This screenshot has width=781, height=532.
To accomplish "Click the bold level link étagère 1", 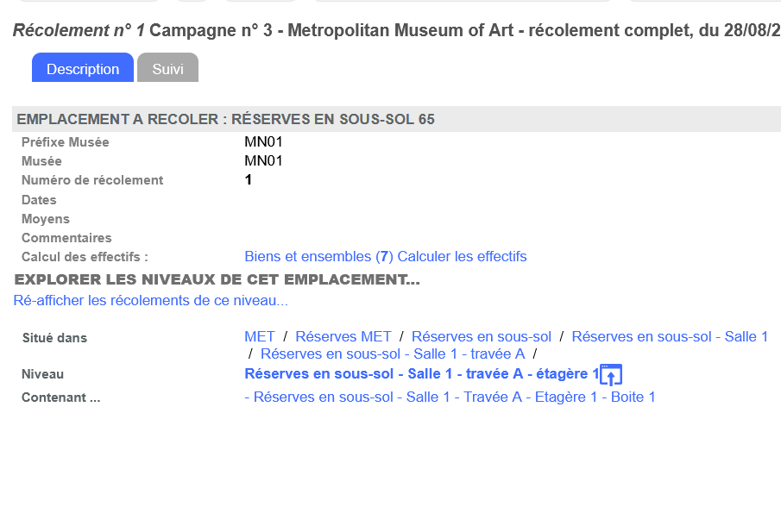I will coord(421,374).
